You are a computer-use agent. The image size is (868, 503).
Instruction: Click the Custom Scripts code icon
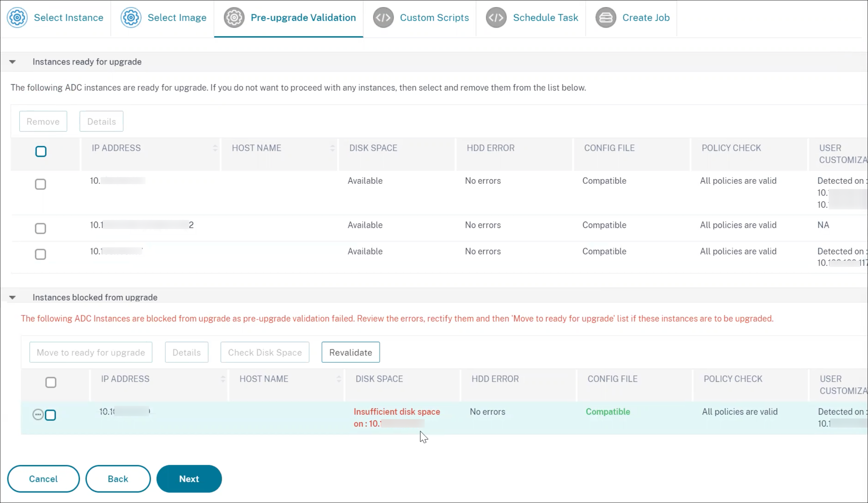coord(383,18)
